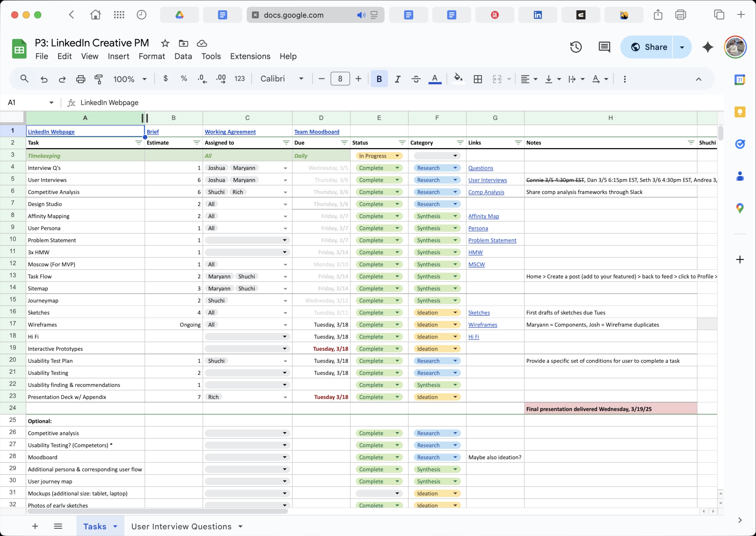Open the Format menu

tap(152, 57)
